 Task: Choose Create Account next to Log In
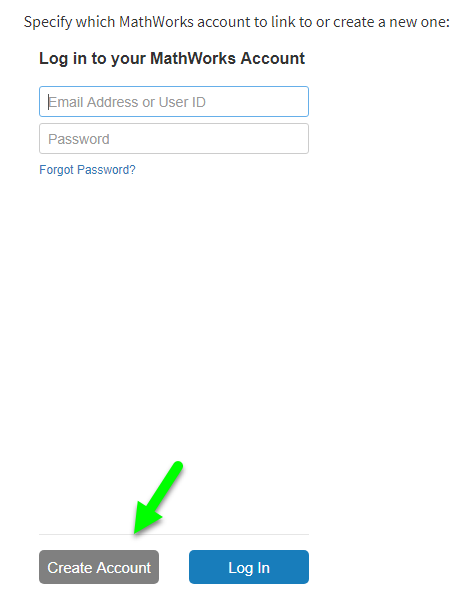pos(99,567)
